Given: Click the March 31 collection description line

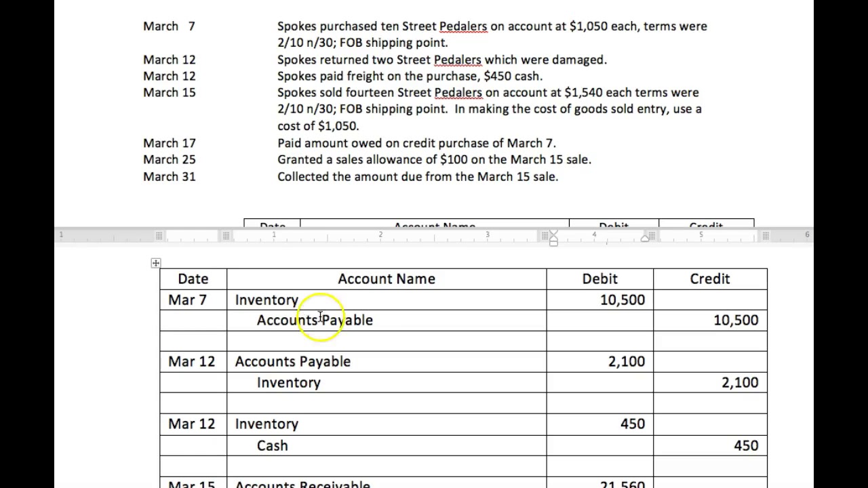Looking at the screenshot, I should (417, 176).
